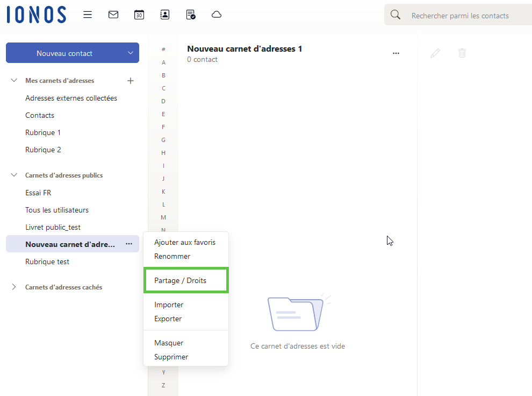Select Rubrique test address book

click(x=47, y=262)
